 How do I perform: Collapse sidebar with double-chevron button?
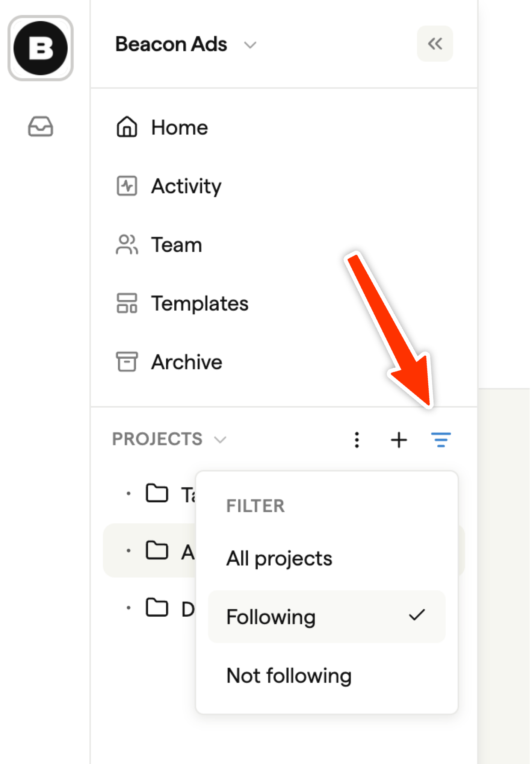tap(435, 44)
